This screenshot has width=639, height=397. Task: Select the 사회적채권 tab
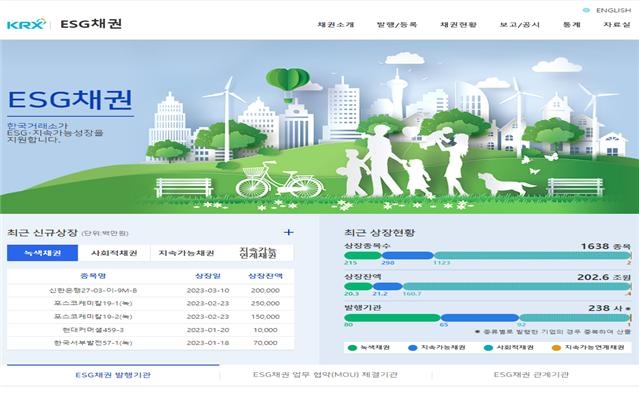(114, 253)
